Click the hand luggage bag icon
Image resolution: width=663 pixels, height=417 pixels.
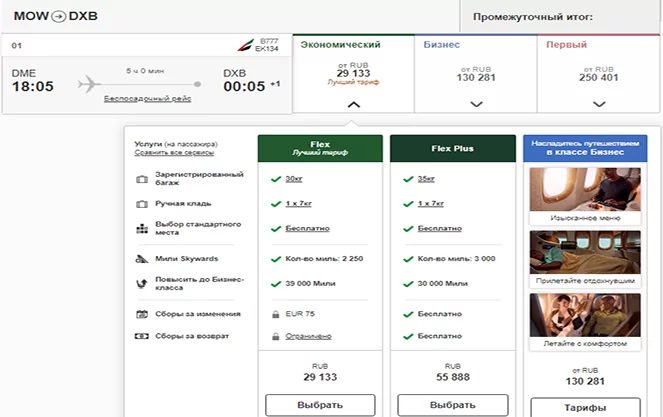point(142,204)
